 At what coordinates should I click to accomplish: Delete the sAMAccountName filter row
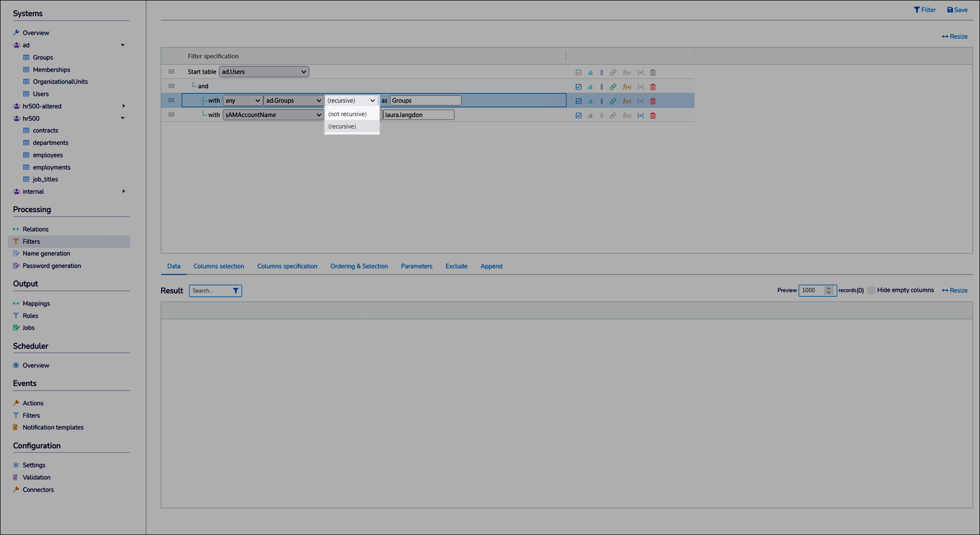(653, 116)
